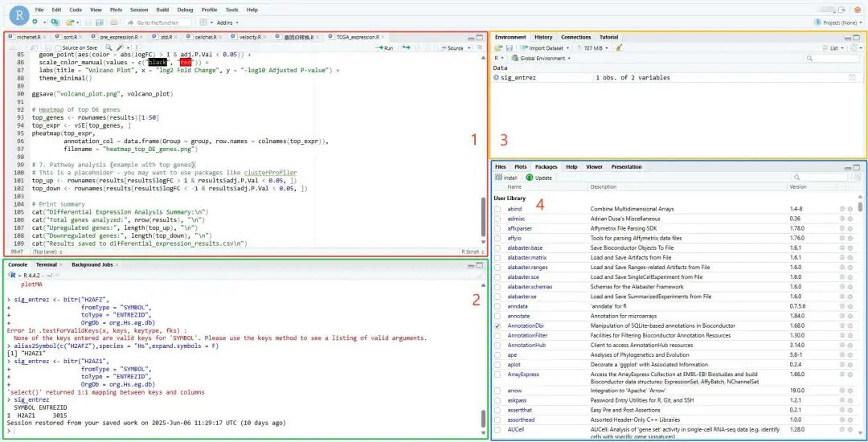Click the Save all documents icon
868x442 pixels.
point(99,23)
